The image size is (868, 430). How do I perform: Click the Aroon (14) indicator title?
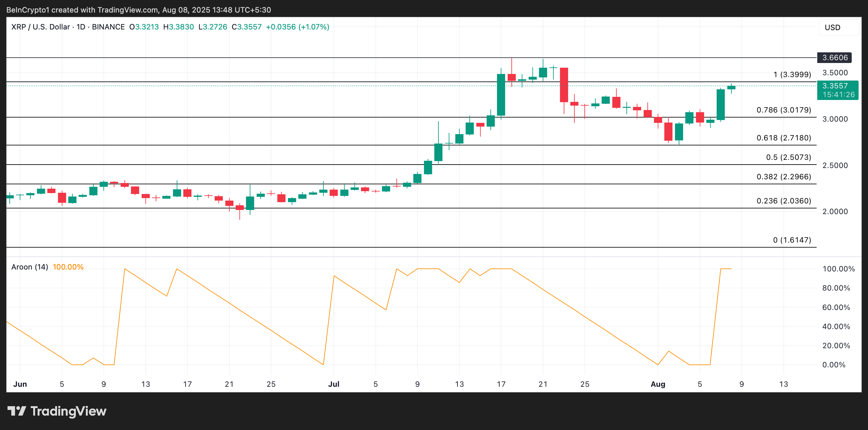[30, 267]
